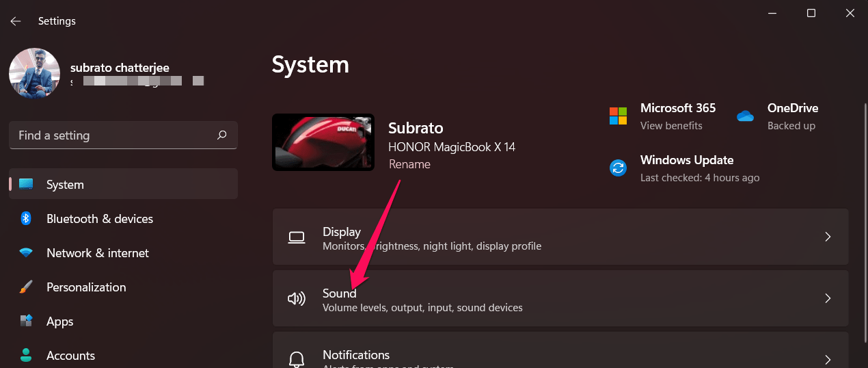
Task: Click the back arrow in Settings
Action: 16,21
